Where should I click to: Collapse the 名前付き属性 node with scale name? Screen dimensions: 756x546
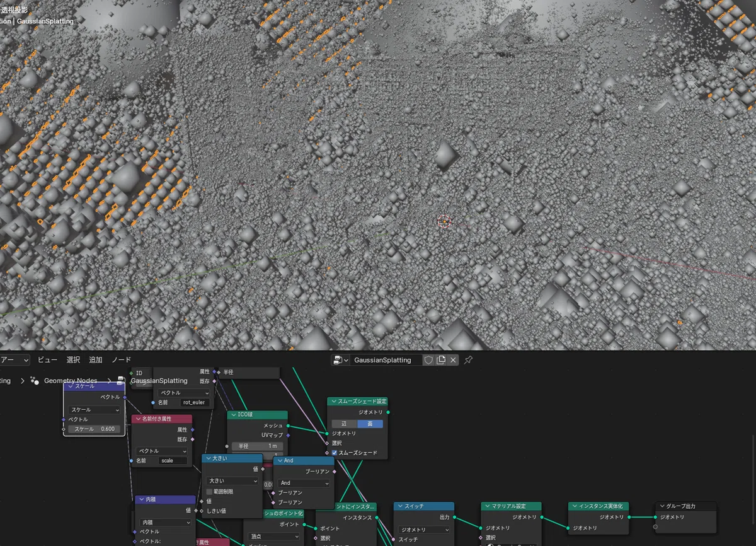(x=138, y=419)
